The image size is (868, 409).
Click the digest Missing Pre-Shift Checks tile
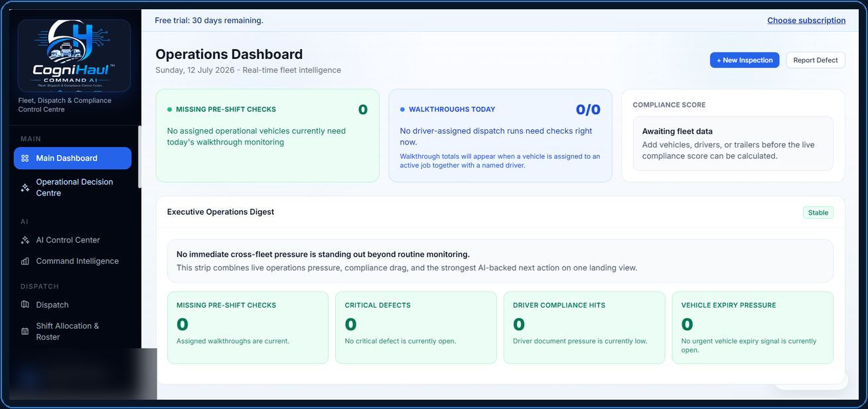(248, 327)
